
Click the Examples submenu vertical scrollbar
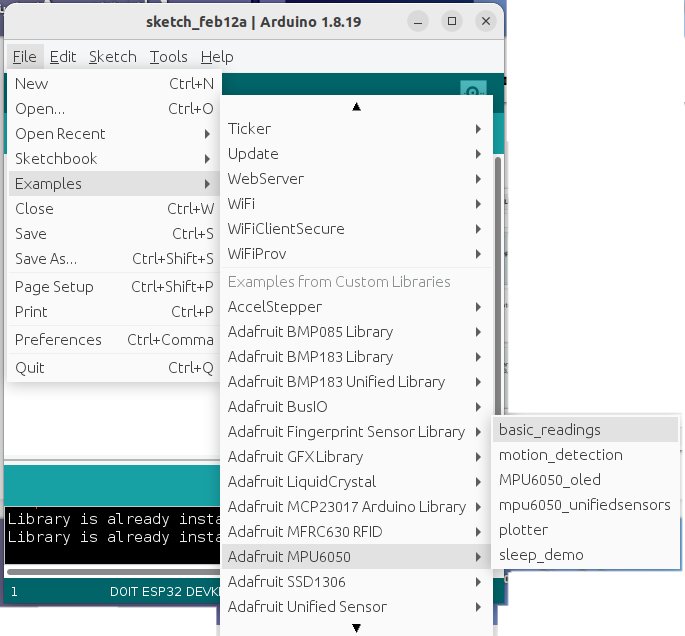pyautogui.click(x=498, y=286)
